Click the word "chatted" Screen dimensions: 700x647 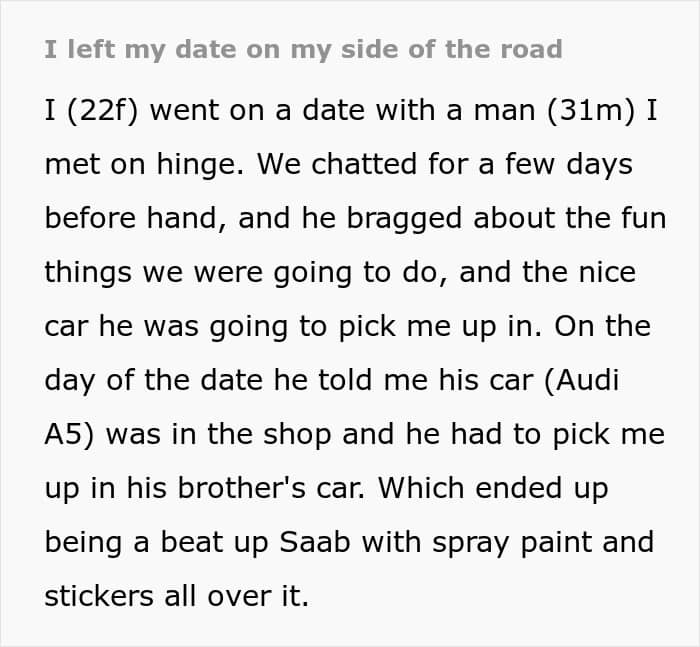(x=364, y=164)
